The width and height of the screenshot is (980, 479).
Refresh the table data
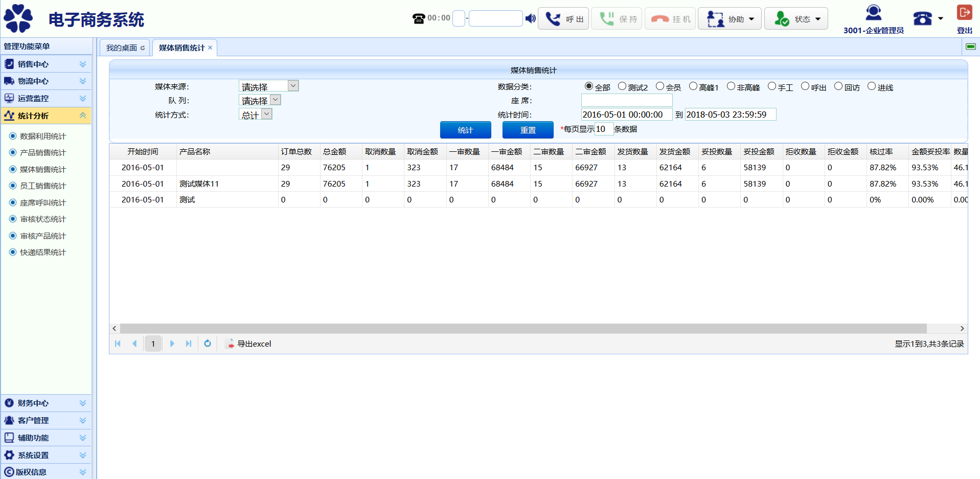coord(208,344)
